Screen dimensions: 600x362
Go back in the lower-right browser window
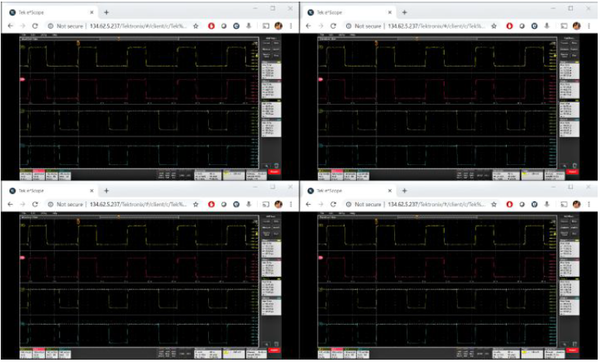[308, 204]
